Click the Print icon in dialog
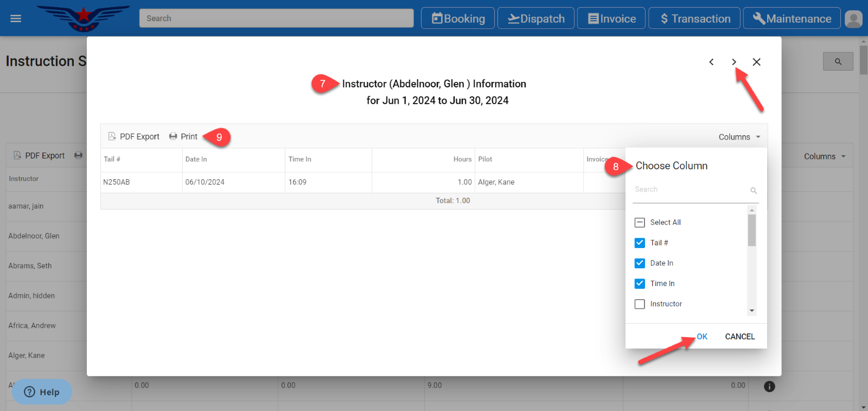The width and height of the screenshot is (868, 411). pyautogui.click(x=173, y=136)
